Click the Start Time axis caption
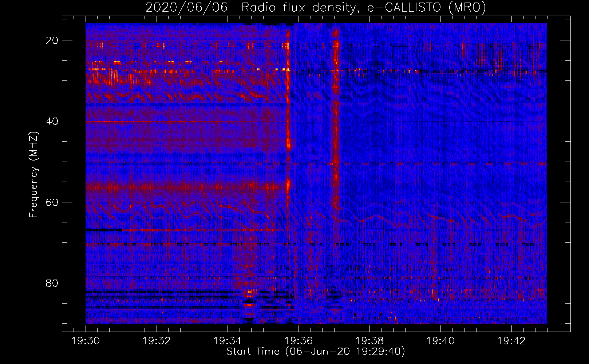The image size is (589, 364). pos(316,352)
